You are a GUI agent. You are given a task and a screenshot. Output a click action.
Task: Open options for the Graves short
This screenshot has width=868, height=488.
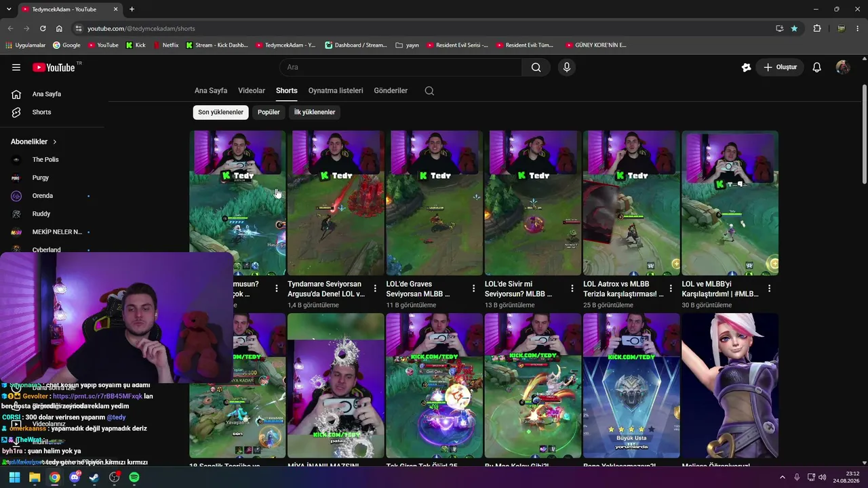pyautogui.click(x=473, y=289)
